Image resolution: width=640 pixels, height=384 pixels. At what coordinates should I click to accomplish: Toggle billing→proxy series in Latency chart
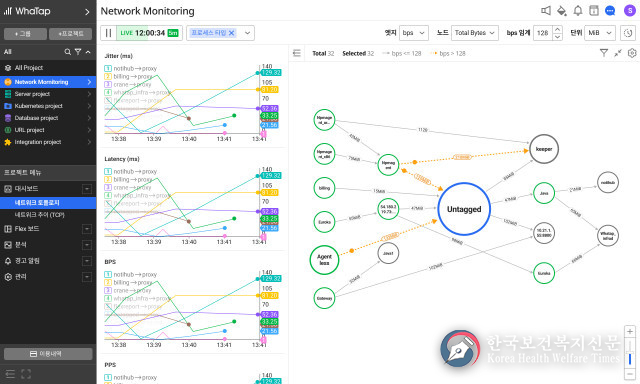pos(129,180)
